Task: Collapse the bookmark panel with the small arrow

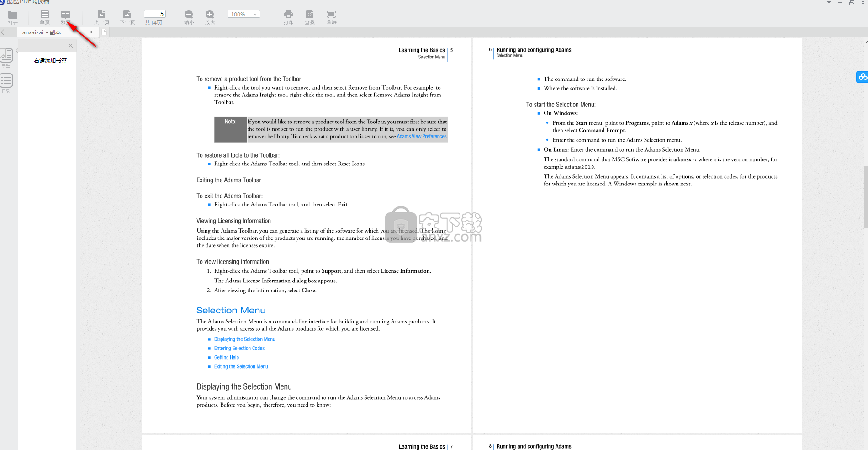Action: [17, 50]
